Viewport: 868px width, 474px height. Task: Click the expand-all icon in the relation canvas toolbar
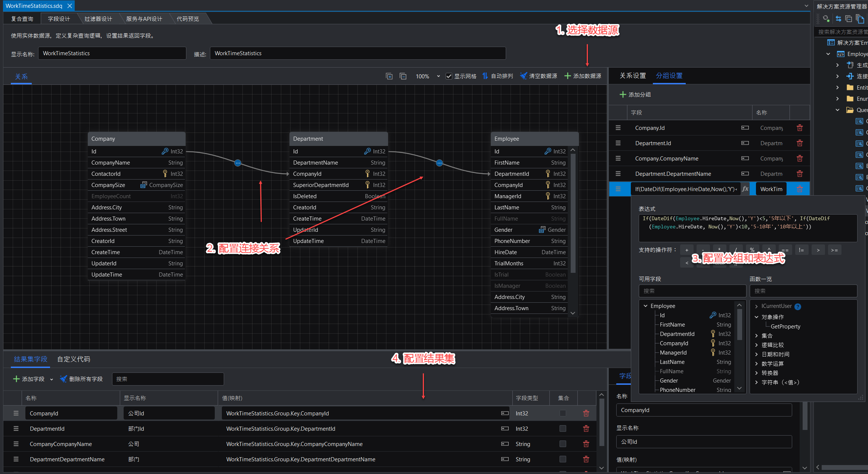pyautogui.click(x=389, y=76)
